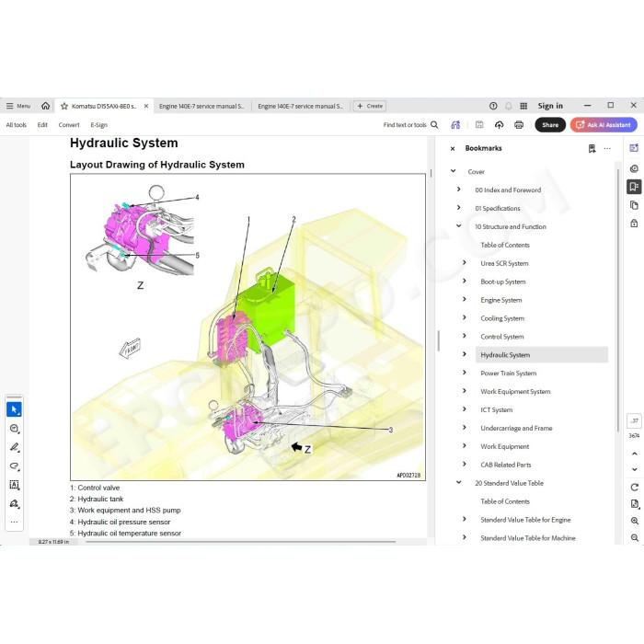
Task: Close the Bookmarks panel
Action: (x=453, y=149)
